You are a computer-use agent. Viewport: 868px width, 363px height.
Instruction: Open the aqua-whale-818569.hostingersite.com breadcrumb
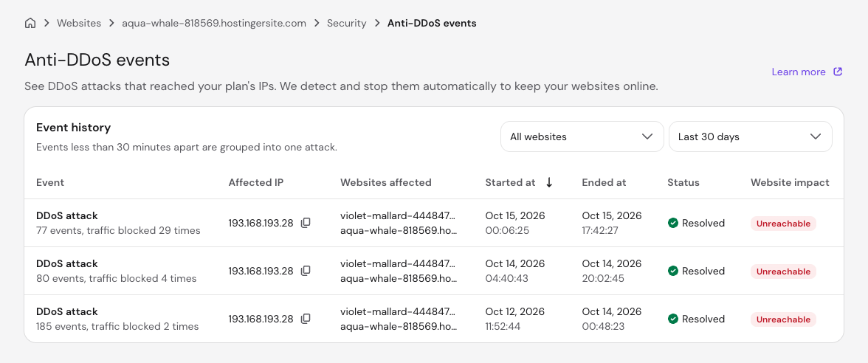pos(214,24)
